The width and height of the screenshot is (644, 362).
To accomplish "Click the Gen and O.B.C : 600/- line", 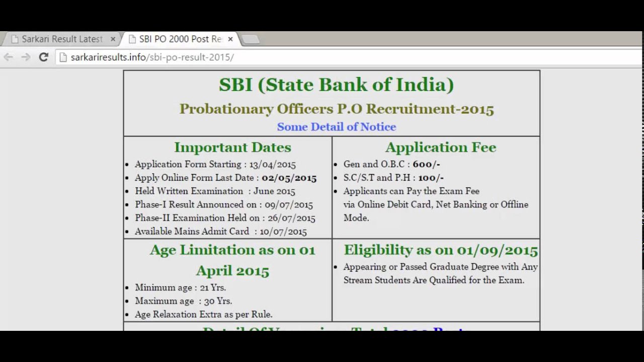I will click(x=392, y=164).
